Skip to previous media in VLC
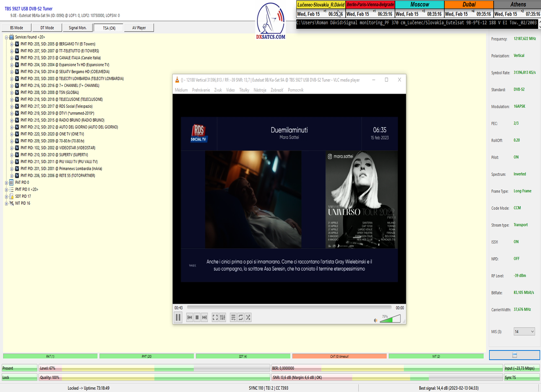 coord(190,318)
